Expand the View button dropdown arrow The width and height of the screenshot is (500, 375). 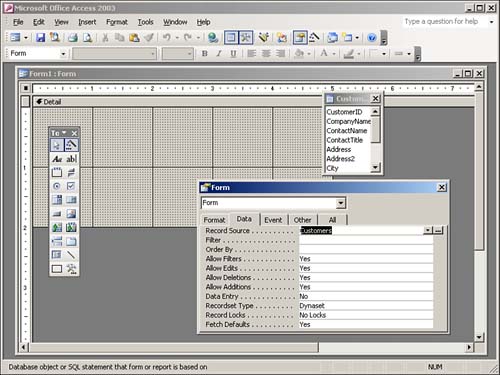pyautogui.click(x=26, y=37)
